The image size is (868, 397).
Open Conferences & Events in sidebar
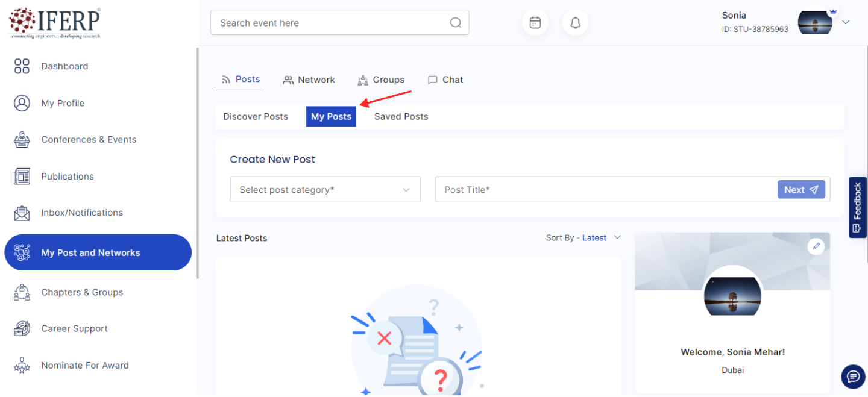tap(89, 140)
